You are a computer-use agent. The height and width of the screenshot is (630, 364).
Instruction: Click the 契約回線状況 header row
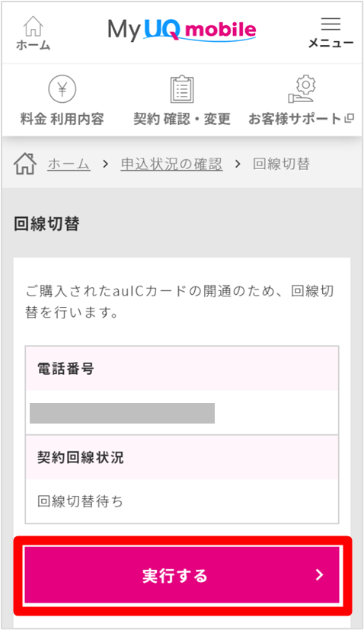(x=182, y=457)
